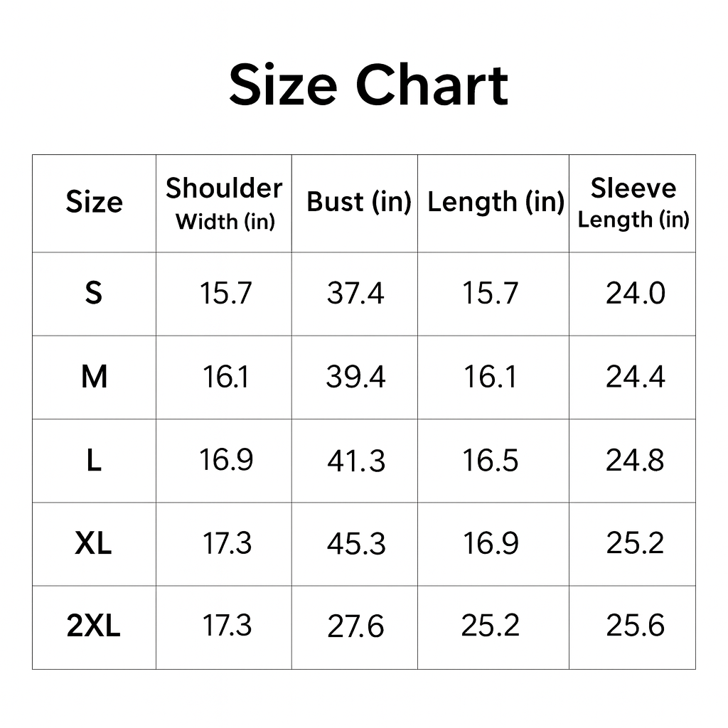
Task: Select bust value 45.3 for size XL
Action: (356, 545)
